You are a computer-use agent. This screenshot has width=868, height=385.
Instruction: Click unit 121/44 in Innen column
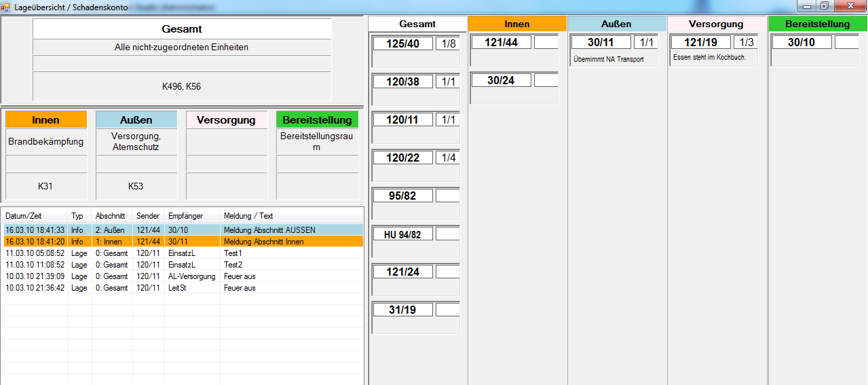501,42
